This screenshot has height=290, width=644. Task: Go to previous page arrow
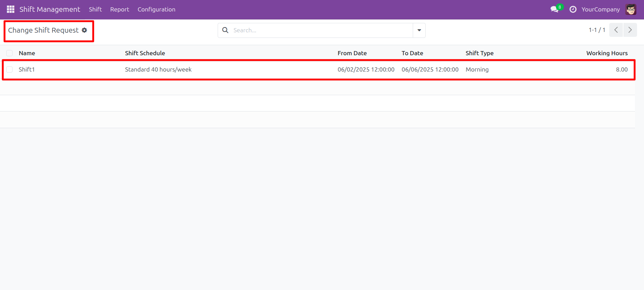coord(616,30)
